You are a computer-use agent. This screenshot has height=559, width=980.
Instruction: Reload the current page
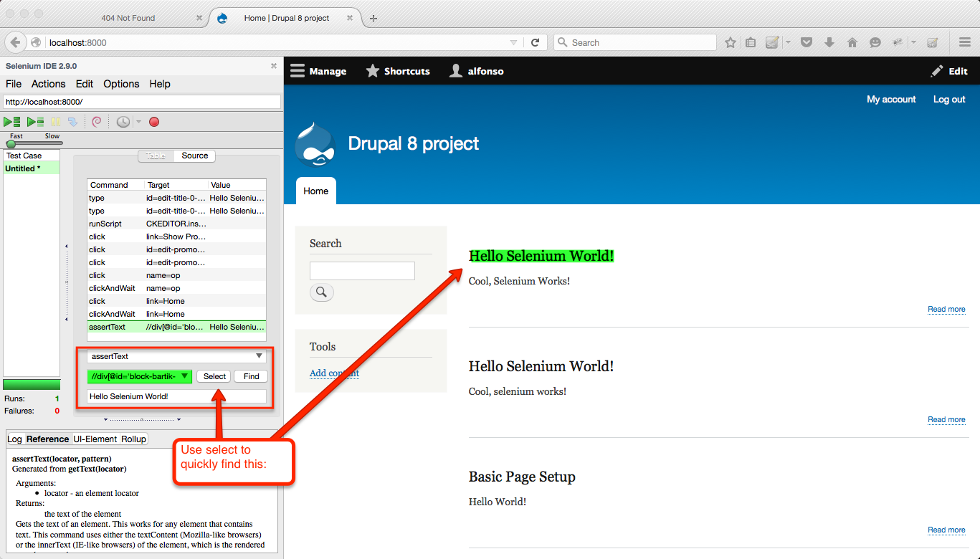(x=535, y=42)
